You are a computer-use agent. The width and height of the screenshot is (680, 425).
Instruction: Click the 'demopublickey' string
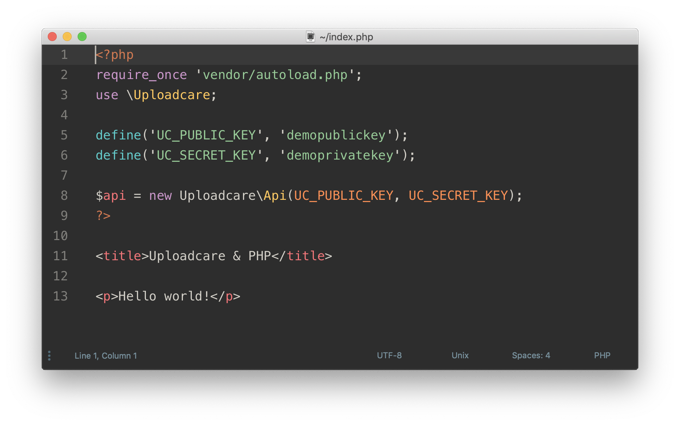pos(336,135)
